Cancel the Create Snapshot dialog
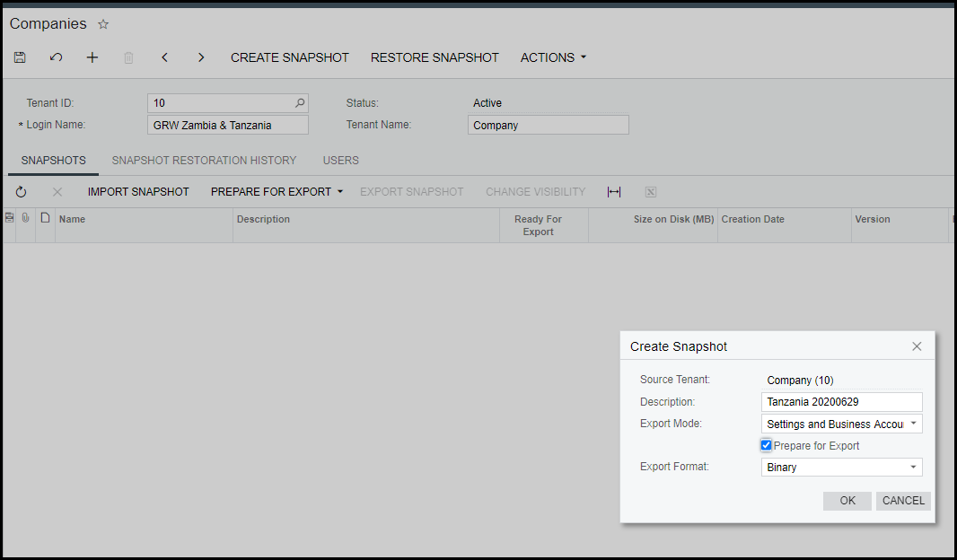This screenshot has width=957, height=560. tap(902, 501)
